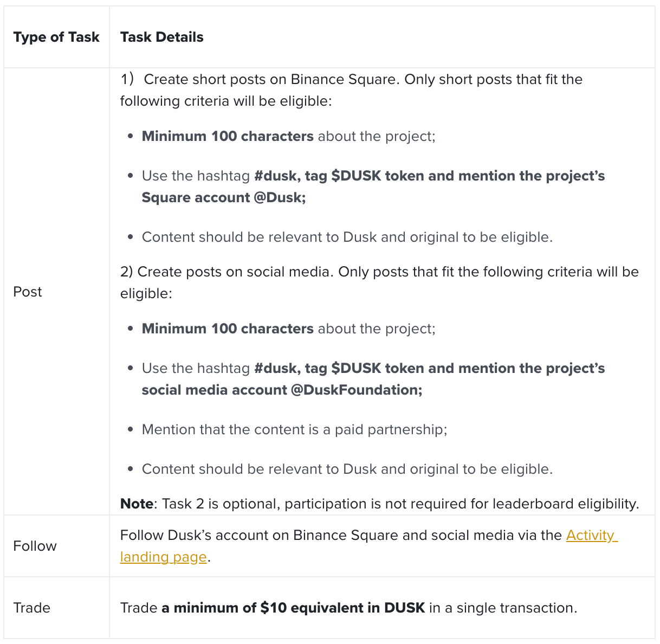Click the '@DuskFoundation' social media mention
Viewport: 660px width, 644px height.
356,390
